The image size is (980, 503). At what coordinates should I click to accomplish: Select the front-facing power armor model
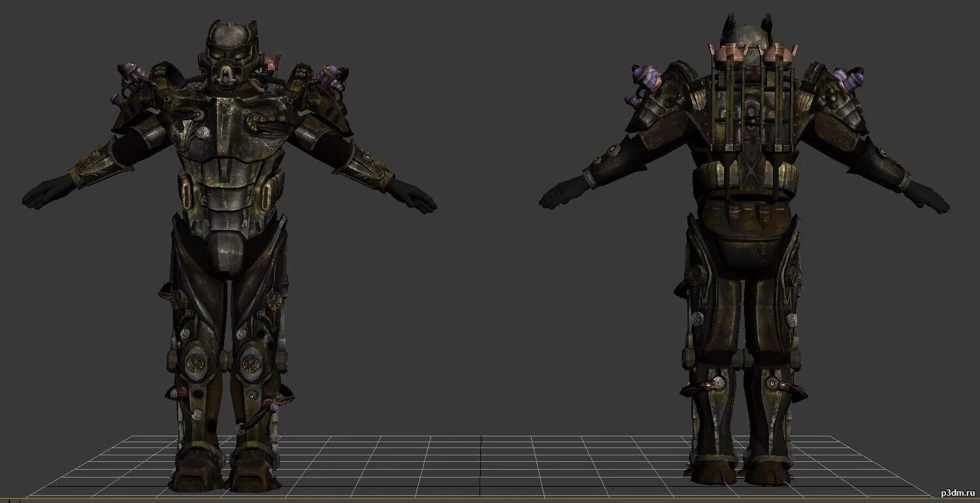229,256
